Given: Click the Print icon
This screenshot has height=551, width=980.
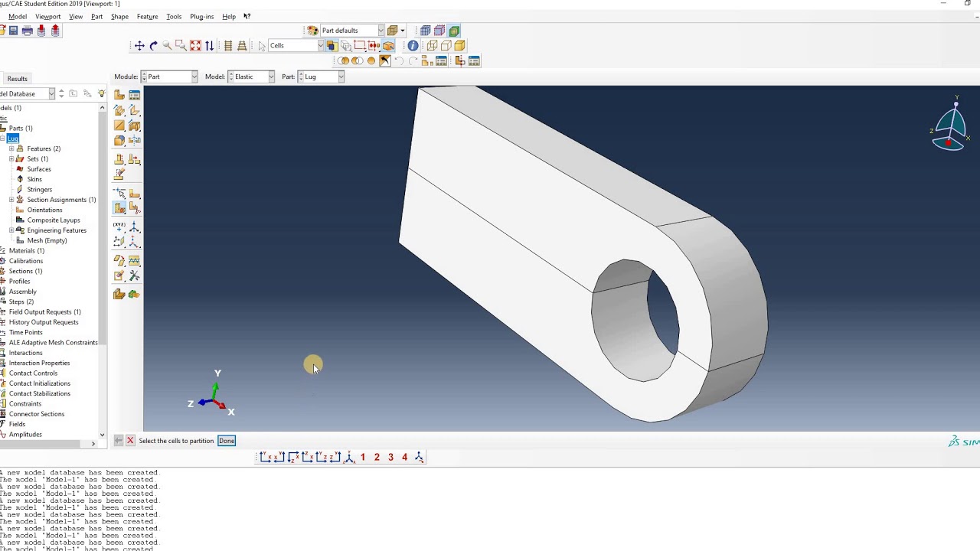Looking at the screenshot, I should coord(27,31).
